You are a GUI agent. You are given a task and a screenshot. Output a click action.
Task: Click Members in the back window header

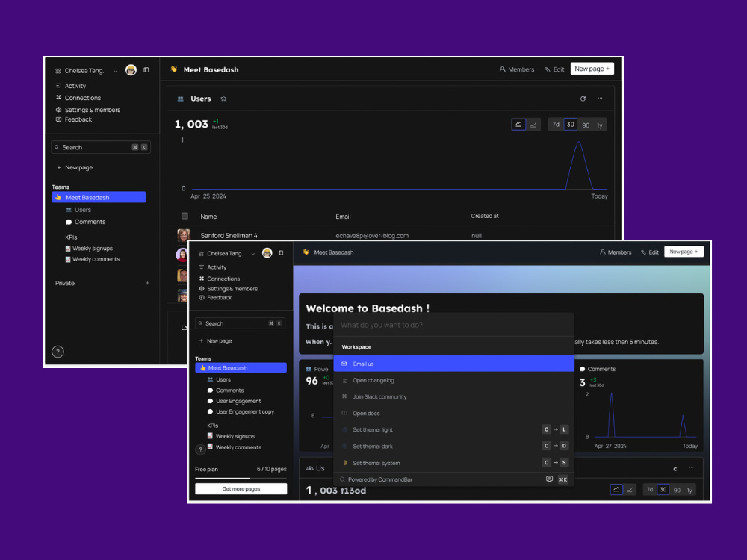pyautogui.click(x=517, y=69)
